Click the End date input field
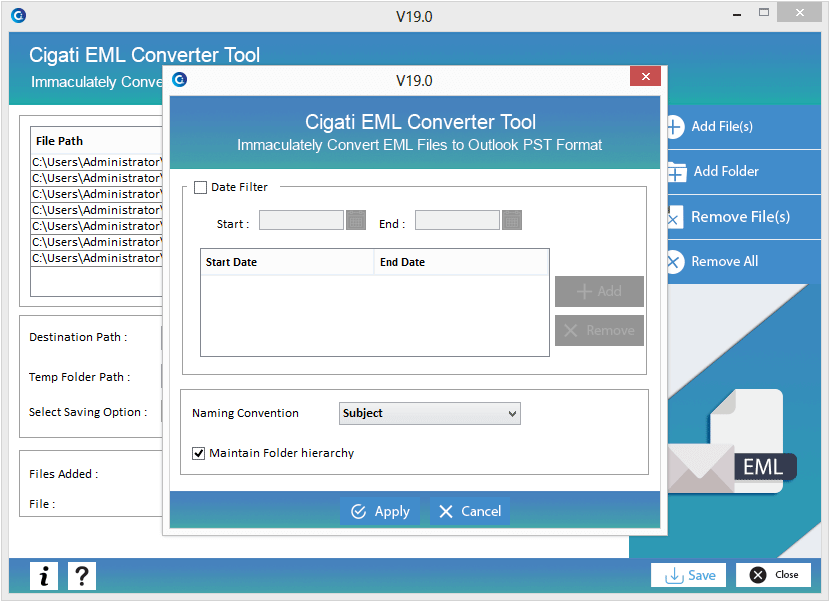Viewport: 830px width, 602px height. (457, 220)
